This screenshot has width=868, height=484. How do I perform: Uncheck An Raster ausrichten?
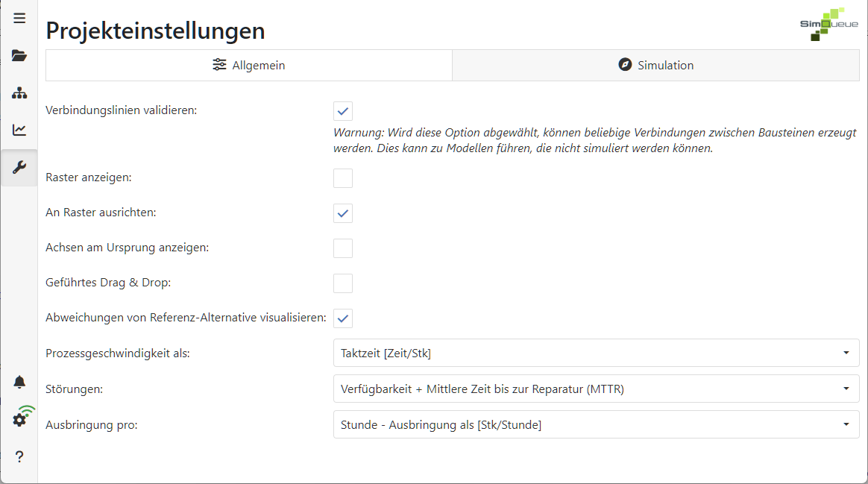tap(342, 213)
